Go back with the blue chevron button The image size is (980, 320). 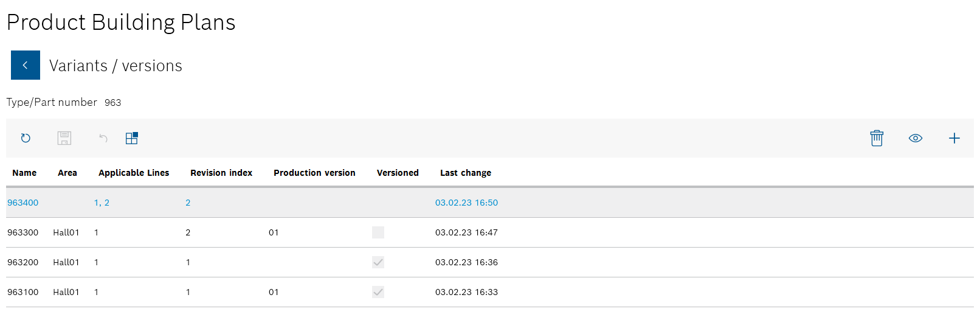(26, 65)
